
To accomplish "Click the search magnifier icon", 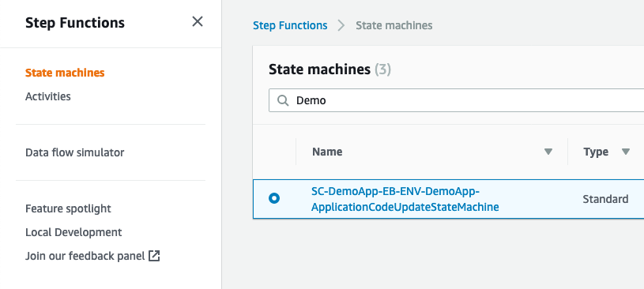I will (x=283, y=100).
